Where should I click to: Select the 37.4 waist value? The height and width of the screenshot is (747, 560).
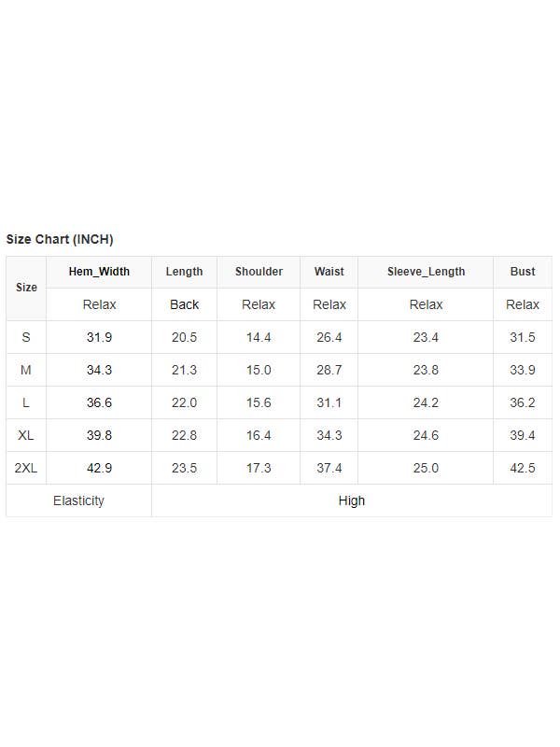click(329, 468)
